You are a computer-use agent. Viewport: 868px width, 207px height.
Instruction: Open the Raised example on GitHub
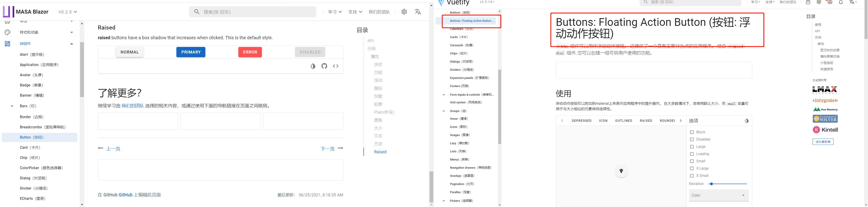click(324, 66)
